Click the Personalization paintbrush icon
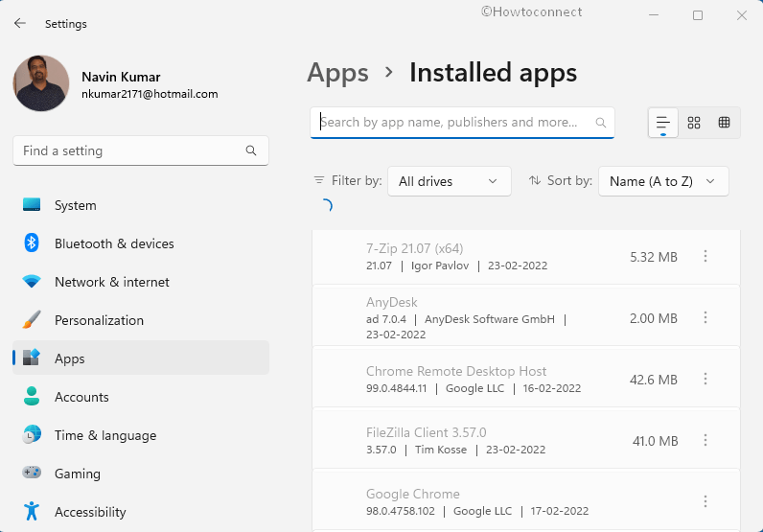Screen dimensions: 763x532 (32, 320)
